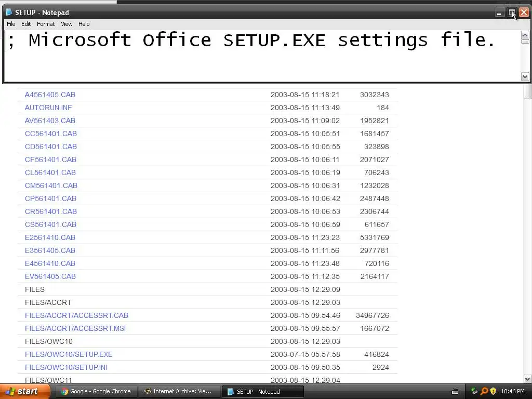Screen dimensions: 532x399
Task: Open the CS561401.CAB link
Action: (50, 224)
